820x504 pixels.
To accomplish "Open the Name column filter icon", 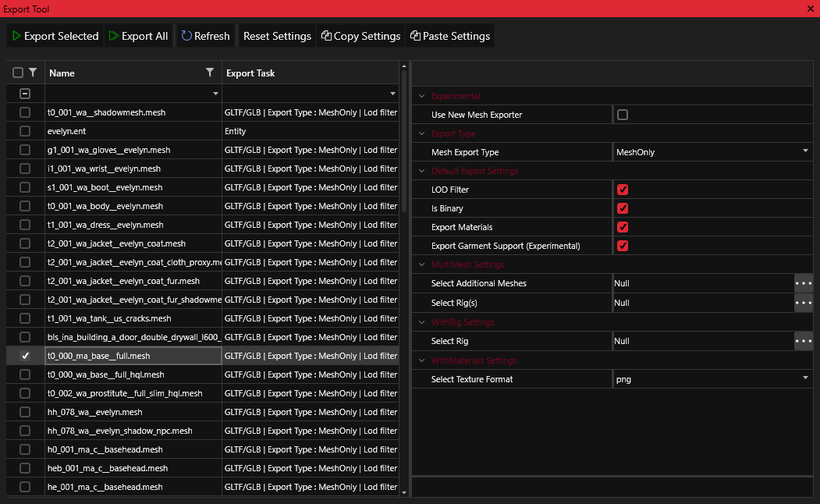I will pyautogui.click(x=210, y=73).
